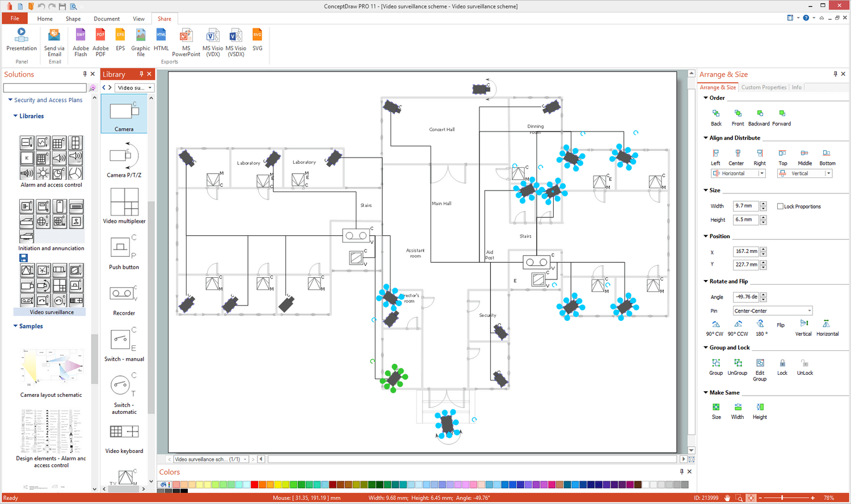Export drawing as Adobe PDF
851x504 pixels.
point(100,43)
